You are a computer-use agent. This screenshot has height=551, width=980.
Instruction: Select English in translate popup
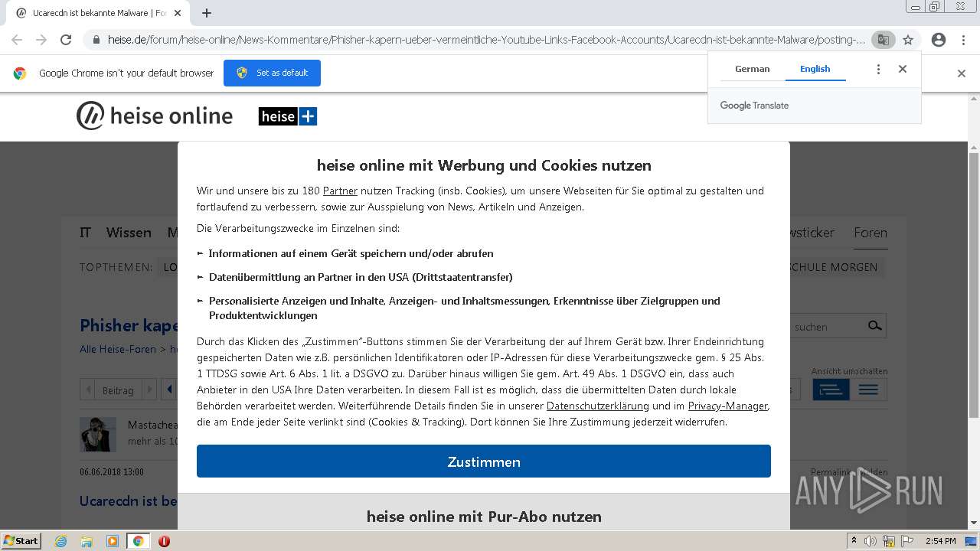tap(815, 69)
